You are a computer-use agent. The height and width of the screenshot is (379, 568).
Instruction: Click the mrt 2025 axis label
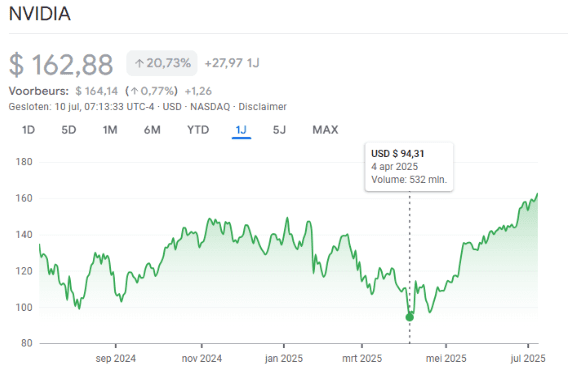click(x=362, y=359)
